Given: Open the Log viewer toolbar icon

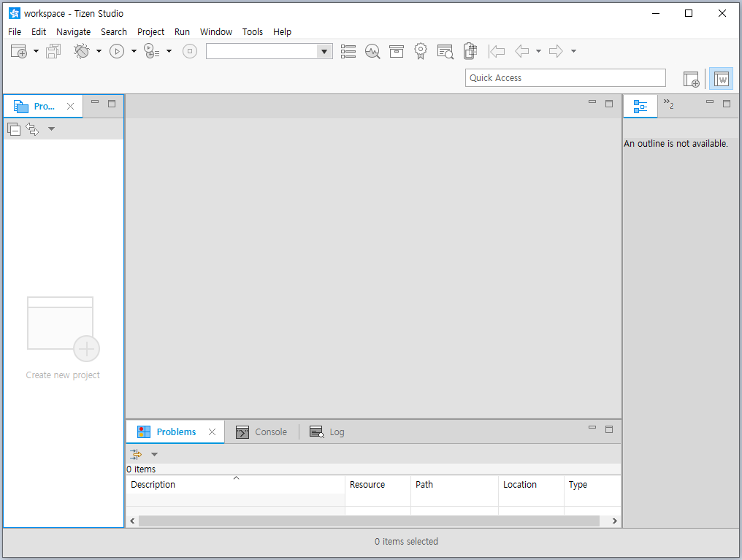Looking at the screenshot, I should click(445, 52).
